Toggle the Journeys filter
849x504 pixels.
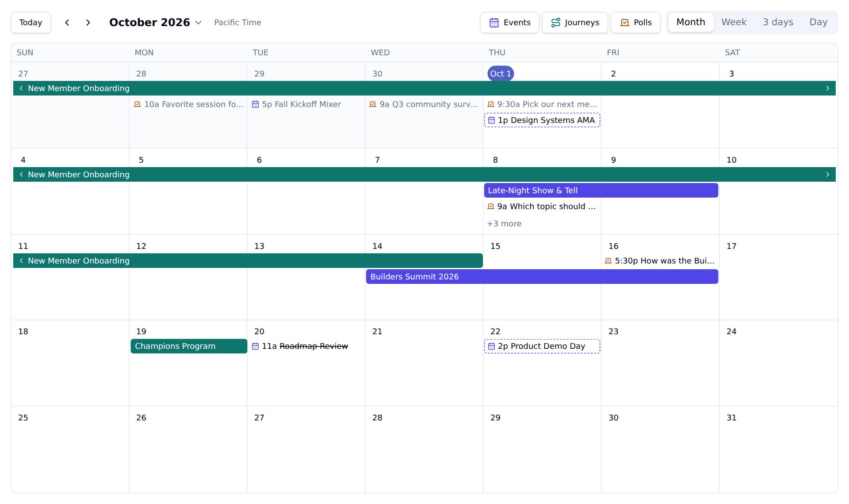(575, 23)
